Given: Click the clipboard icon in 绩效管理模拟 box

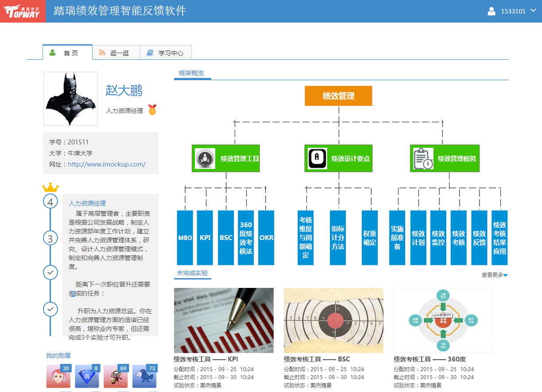Looking at the screenshot, I should pyautogui.click(x=423, y=159).
